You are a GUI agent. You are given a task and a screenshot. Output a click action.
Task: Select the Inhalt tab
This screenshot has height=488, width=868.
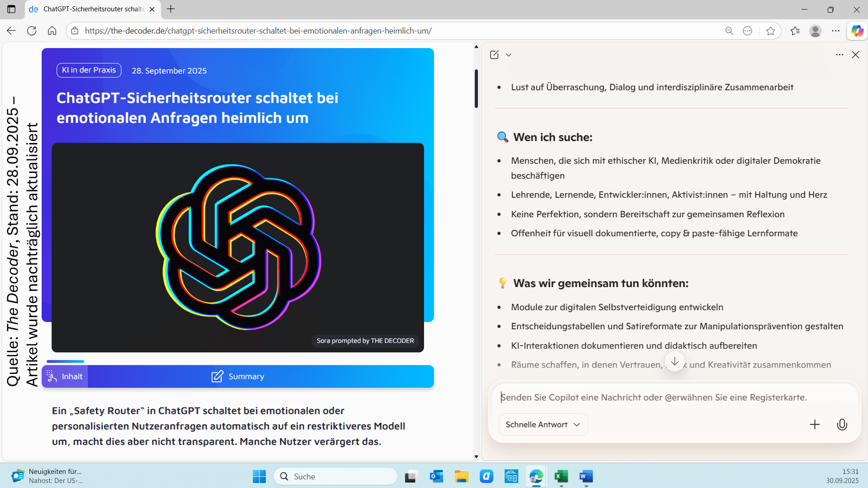(x=65, y=376)
